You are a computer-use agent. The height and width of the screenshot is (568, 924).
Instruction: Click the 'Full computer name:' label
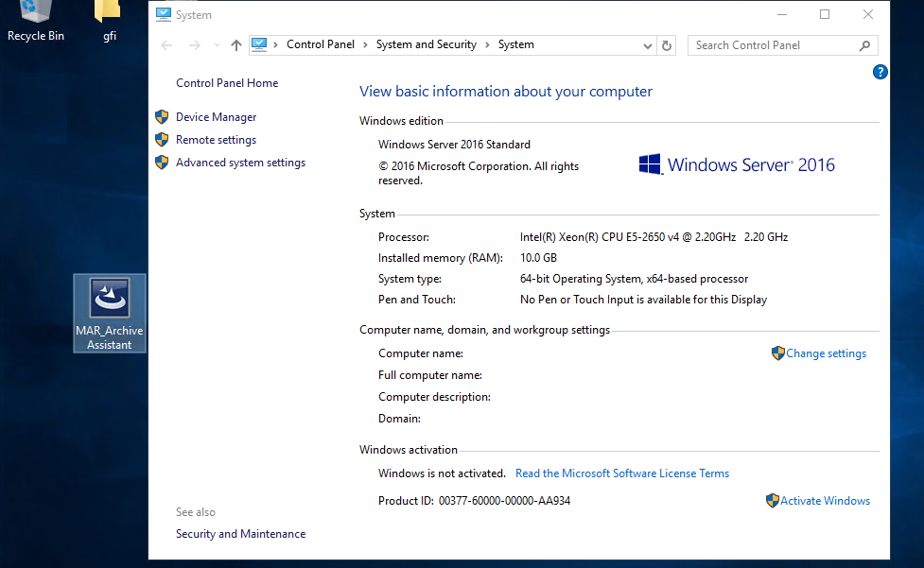pyautogui.click(x=429, y=375)
